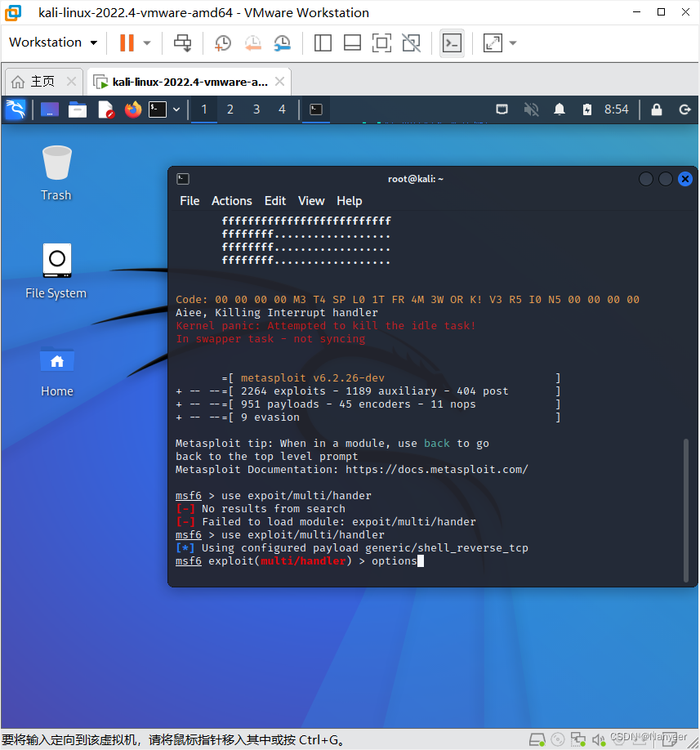Maximize the root@kali terminal window
The image size is (700, 750).
click(666, 179)
